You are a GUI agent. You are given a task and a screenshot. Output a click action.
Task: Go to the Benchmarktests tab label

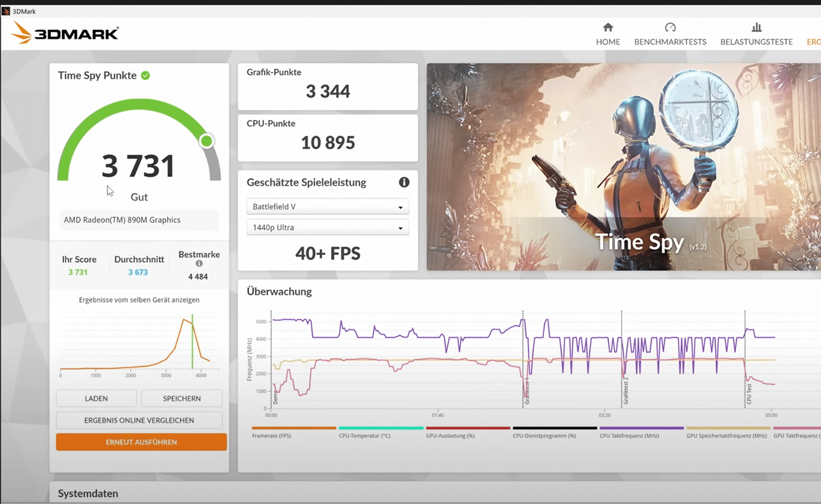click(x=670, y=42)
